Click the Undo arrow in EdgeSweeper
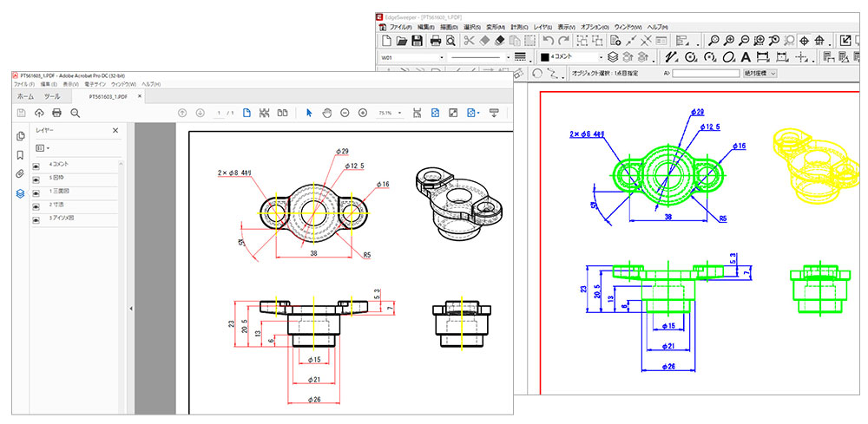This screenshot has width=868, height=424. (547, 41)
